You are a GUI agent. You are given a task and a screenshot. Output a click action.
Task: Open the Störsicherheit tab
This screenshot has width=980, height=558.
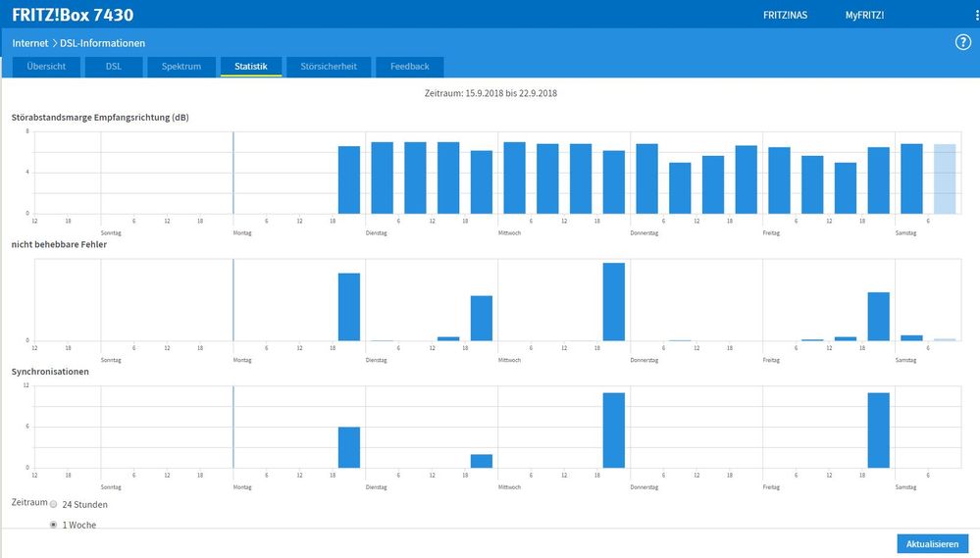(329, 67)
